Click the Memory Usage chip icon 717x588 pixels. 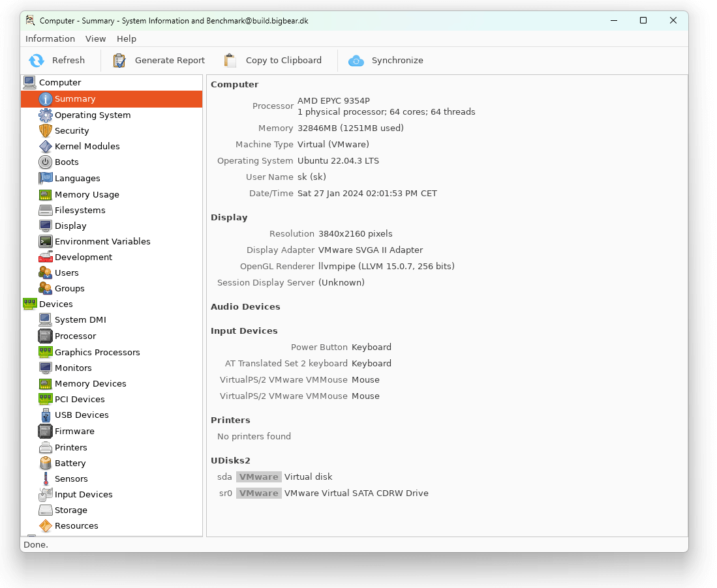[x=45, y=195]
